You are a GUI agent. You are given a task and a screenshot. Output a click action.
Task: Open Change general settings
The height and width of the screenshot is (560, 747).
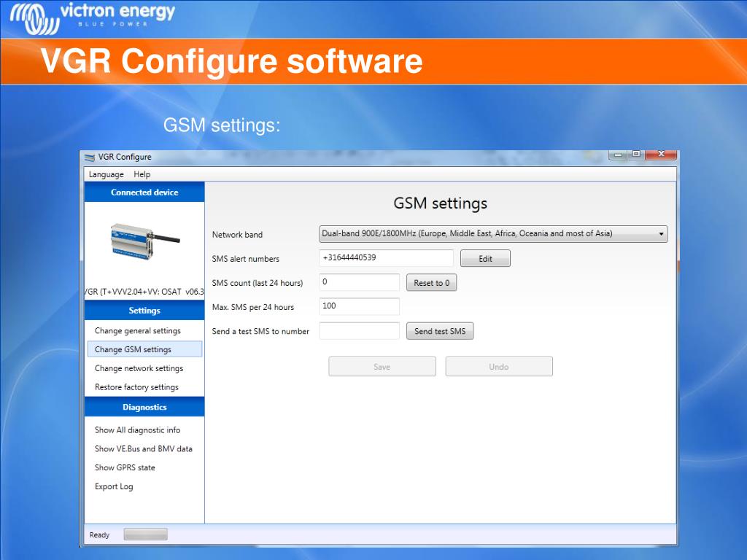click(x=138, y=330)
